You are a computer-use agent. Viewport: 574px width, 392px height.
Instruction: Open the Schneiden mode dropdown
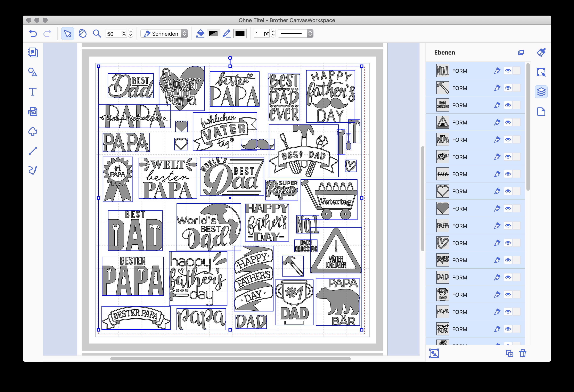click(165, 34)
